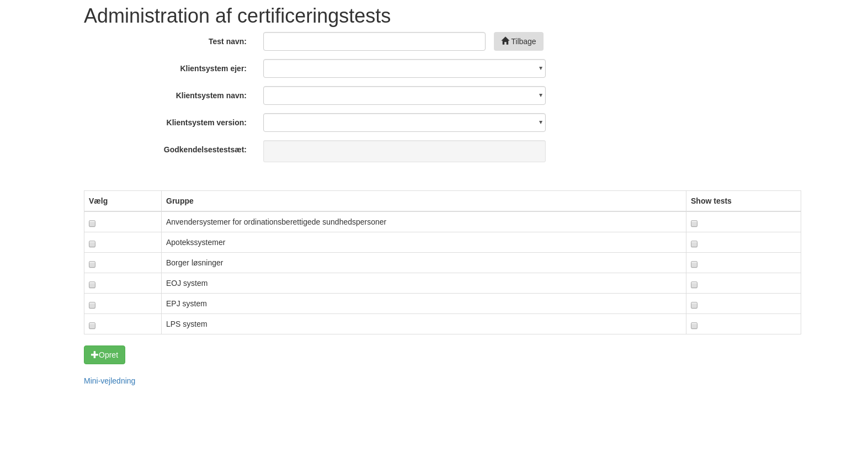This screenshot has width=868, height=452.
Task: Check Show tests for Apotekssystemer
Action: click(694, 244)
